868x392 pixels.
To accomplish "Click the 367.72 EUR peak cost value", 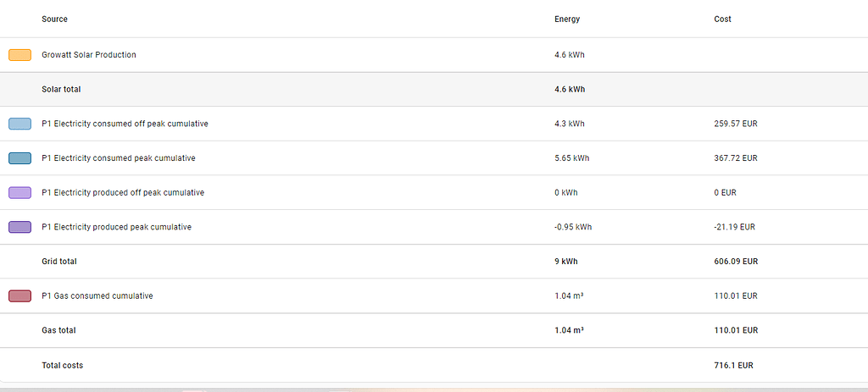I will pos(736,158).
